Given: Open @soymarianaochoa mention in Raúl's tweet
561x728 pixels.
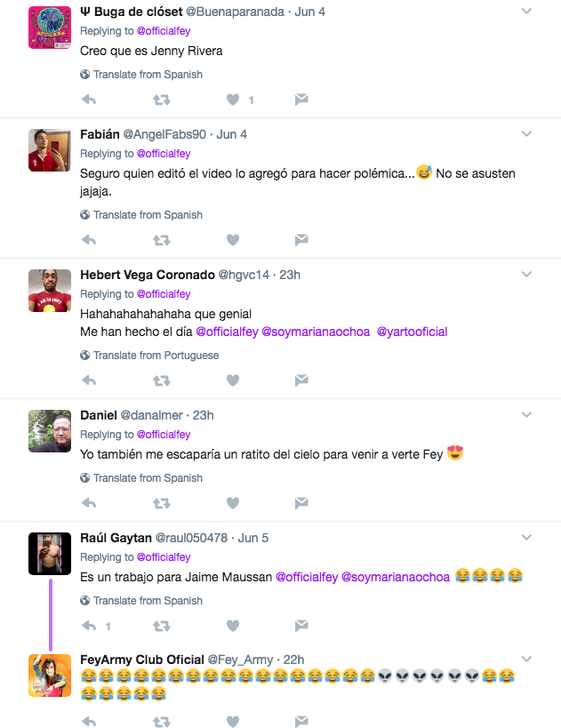Looking at the screenshot, I should [x=395, y=577].
